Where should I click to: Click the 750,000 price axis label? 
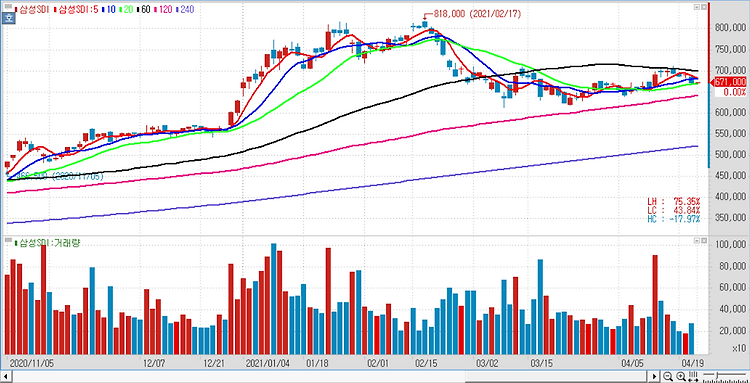(730, 50)
